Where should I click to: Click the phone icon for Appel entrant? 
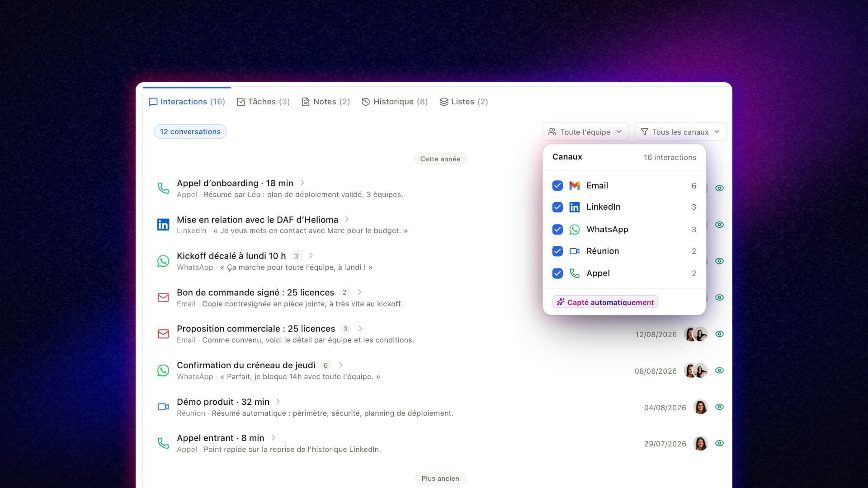coord(163,443)
